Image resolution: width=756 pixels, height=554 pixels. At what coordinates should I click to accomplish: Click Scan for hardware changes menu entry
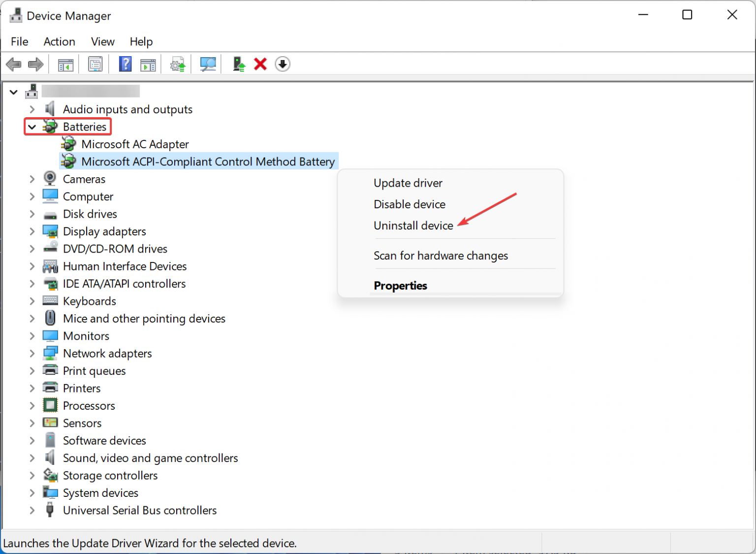(x=441, y=256)
